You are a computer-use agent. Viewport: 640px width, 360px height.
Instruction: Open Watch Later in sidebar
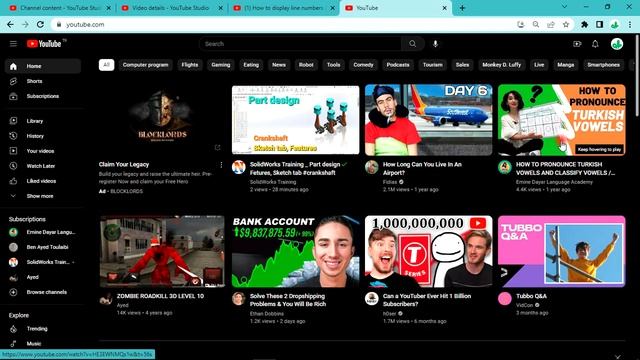(43, 166)
